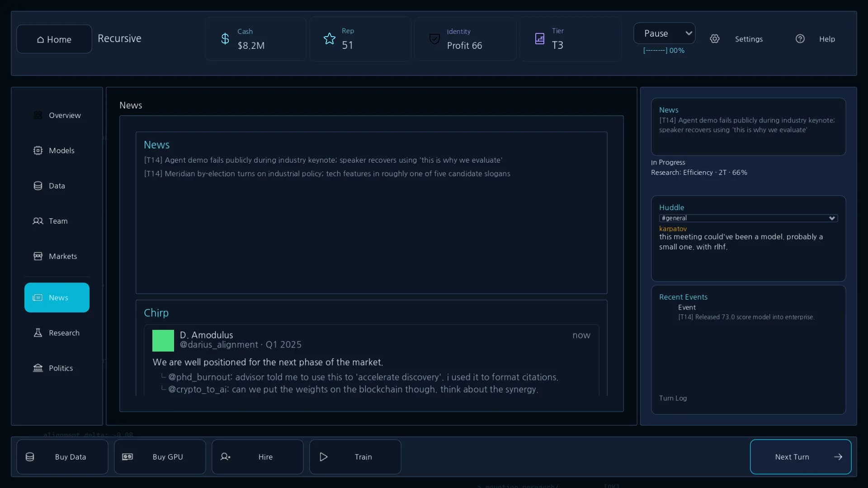Image resolution: width=868 pixels, height=488 pixels.
Task: Click the Settings gear icon
Action: (715, 39)
